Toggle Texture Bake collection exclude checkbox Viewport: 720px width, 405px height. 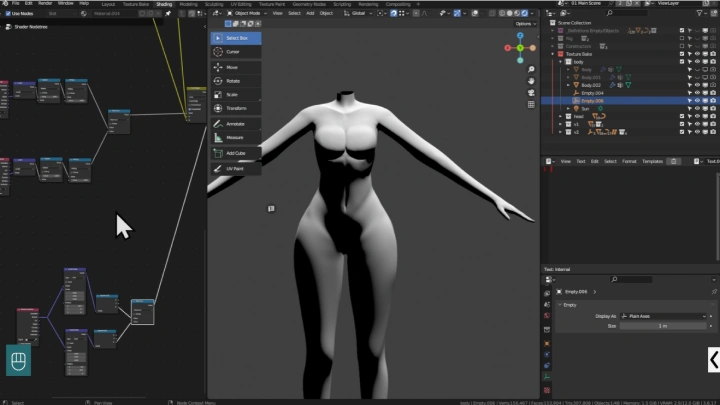click(682, 54)
